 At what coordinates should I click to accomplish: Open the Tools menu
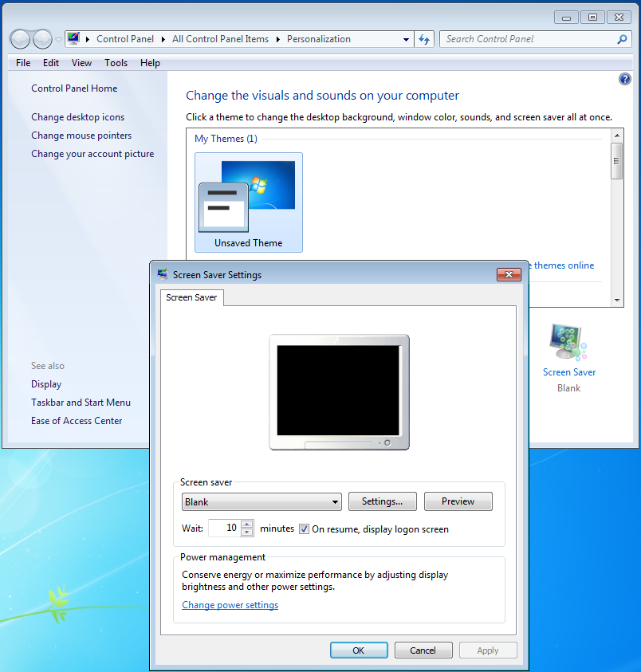[x=116, y=63]
